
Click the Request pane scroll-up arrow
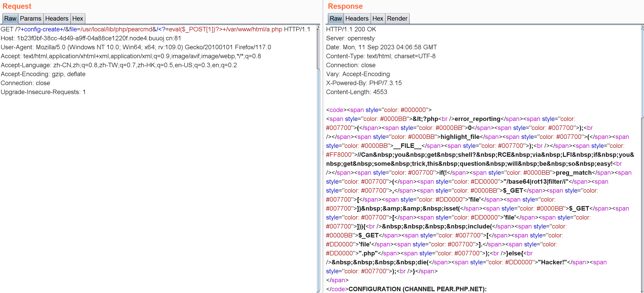(x=318, y=27)
